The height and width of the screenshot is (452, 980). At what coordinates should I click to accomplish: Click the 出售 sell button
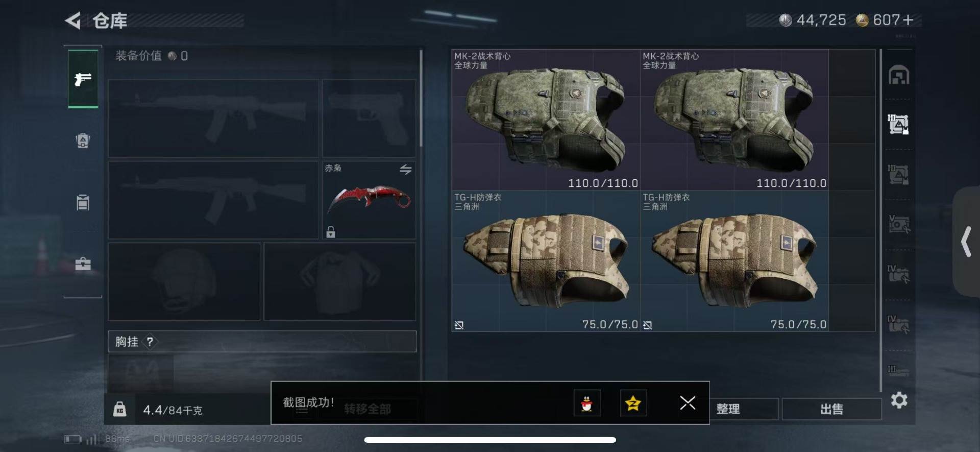tap(831, 409)
